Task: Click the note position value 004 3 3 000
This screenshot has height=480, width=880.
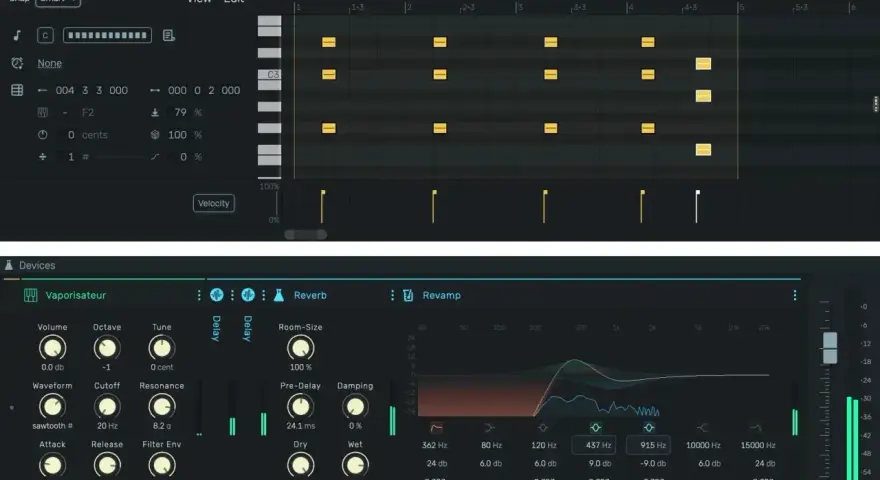Action: 91,90
